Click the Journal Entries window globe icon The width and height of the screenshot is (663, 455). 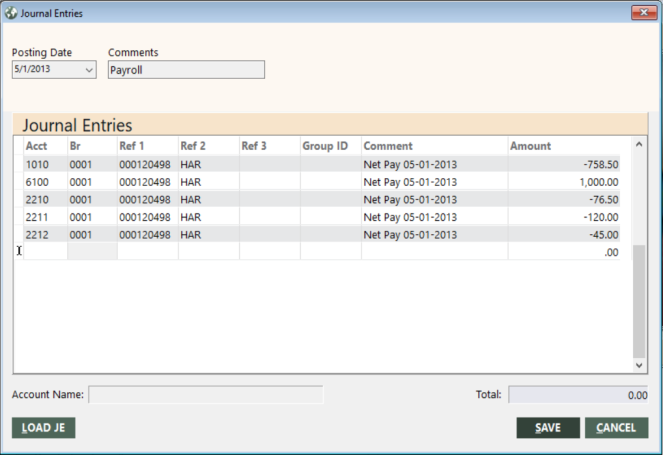(x=11, y=13)
